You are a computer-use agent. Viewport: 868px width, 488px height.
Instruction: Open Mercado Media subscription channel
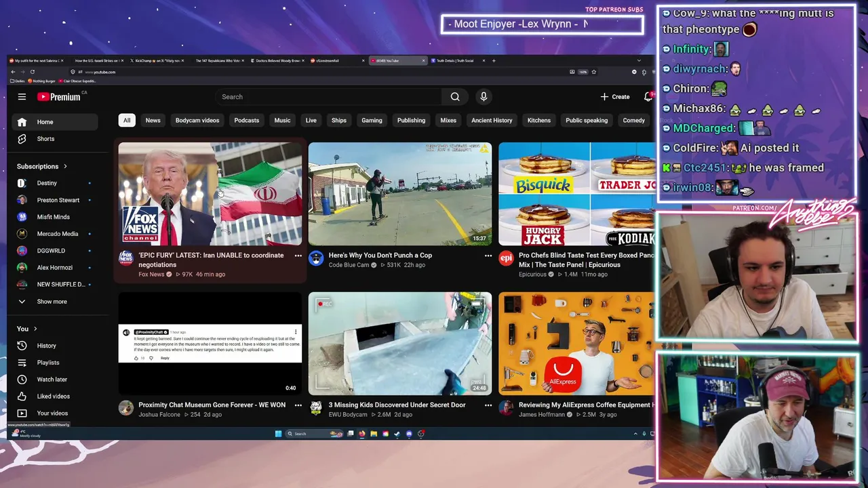[56, 234]
